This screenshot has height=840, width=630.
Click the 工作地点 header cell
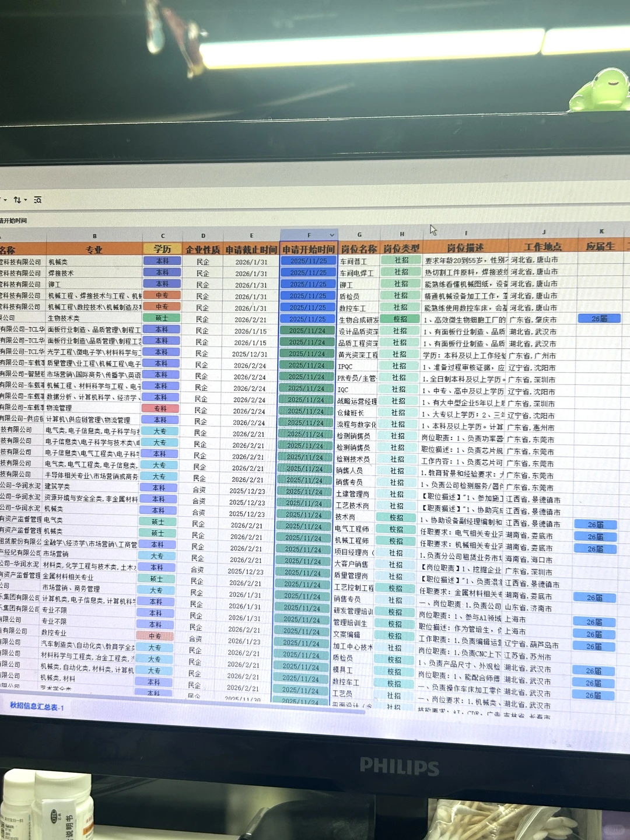(543, 247)
